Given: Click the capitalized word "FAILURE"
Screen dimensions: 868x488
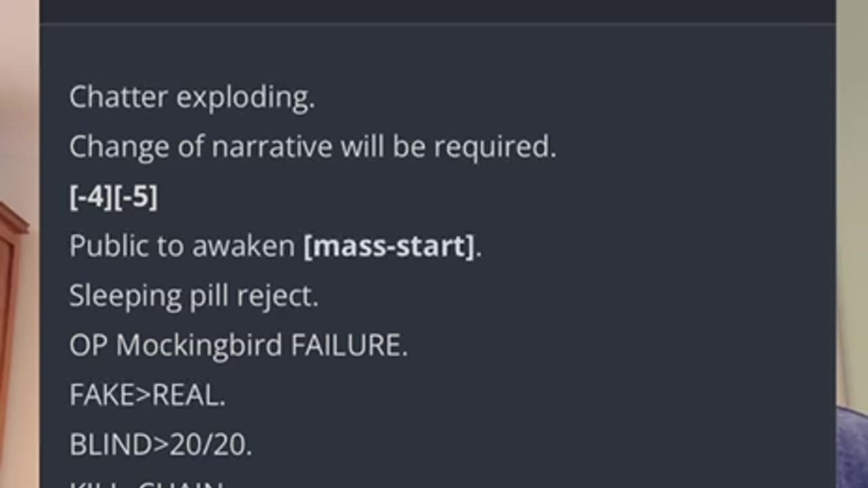Looking at the screenshot, I should point(347,346).
